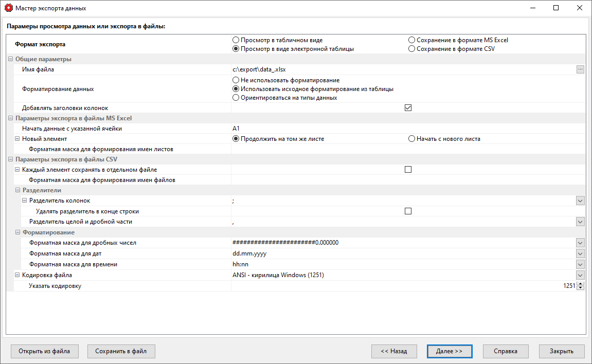Uncheck "Добавлять заголовки колонок"
592x364 pixels.
coord(408,107)
